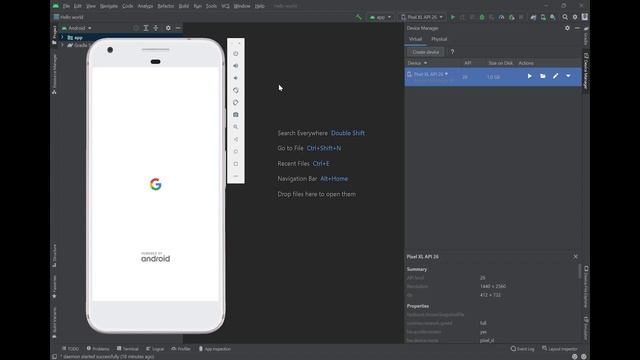640x360 pixels.
Task: Select the app module in project tree
Action: (75, 38)
